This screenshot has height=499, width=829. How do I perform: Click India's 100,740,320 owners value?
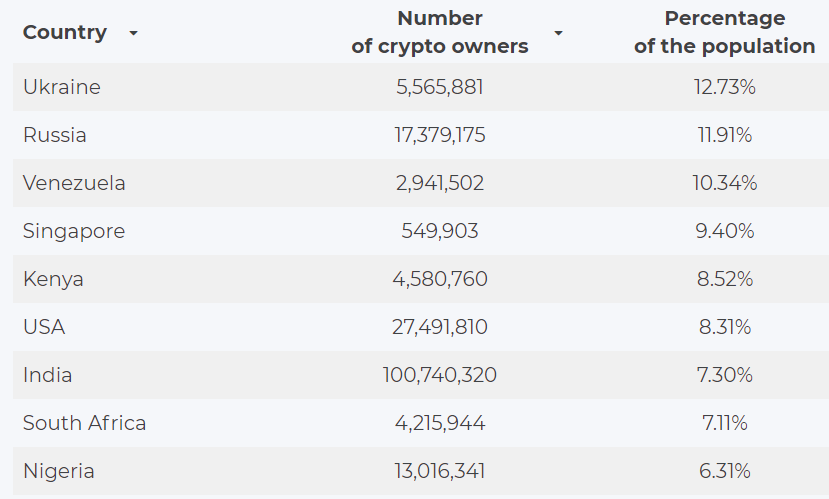pyautogui.click(x=440, y=375)
